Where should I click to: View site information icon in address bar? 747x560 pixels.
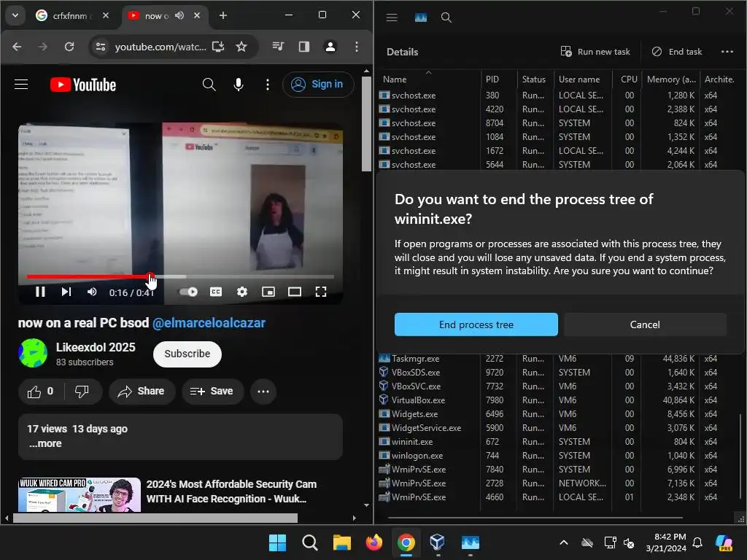101,47
